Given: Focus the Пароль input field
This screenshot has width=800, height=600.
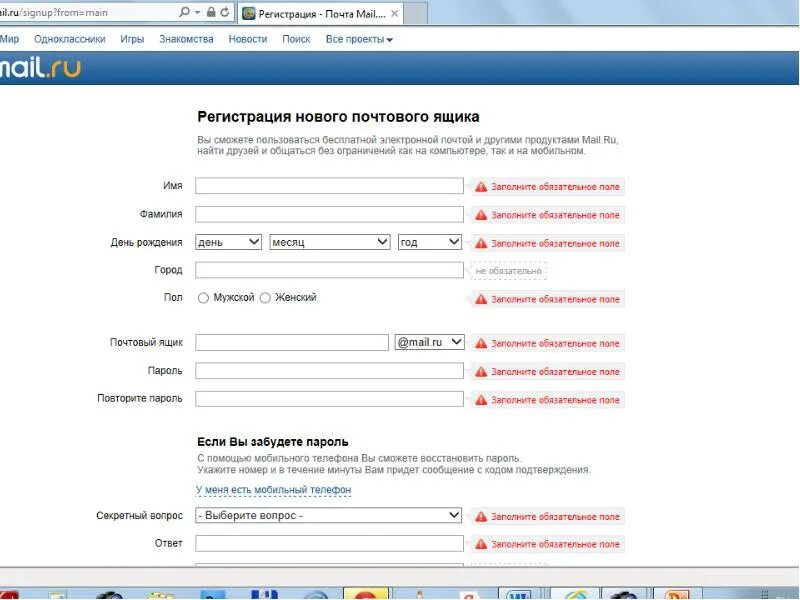Looking at the screenshot, I should click(x=329, y=370).
